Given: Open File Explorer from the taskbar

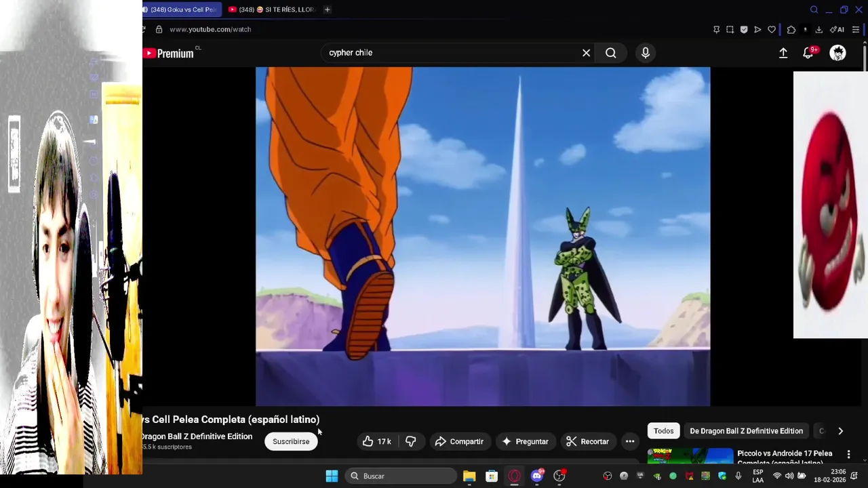Looking at the screenshot, I should pos(469,476).
